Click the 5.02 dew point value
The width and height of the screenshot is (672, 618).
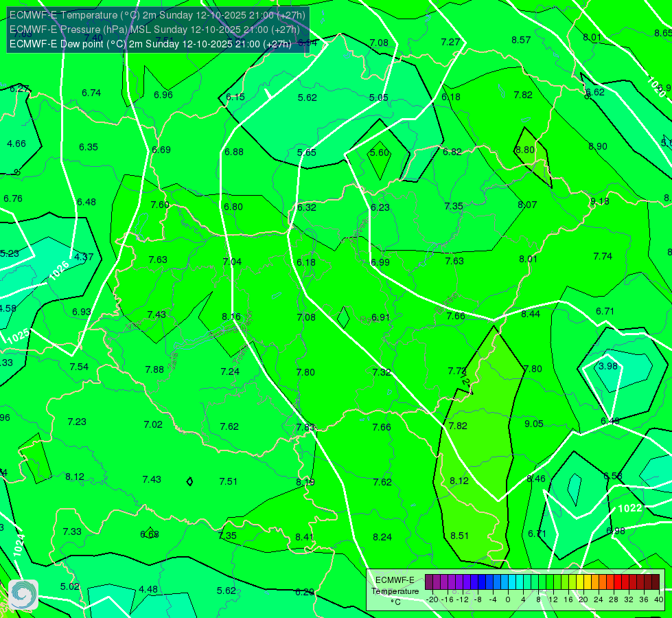(69, 586)
